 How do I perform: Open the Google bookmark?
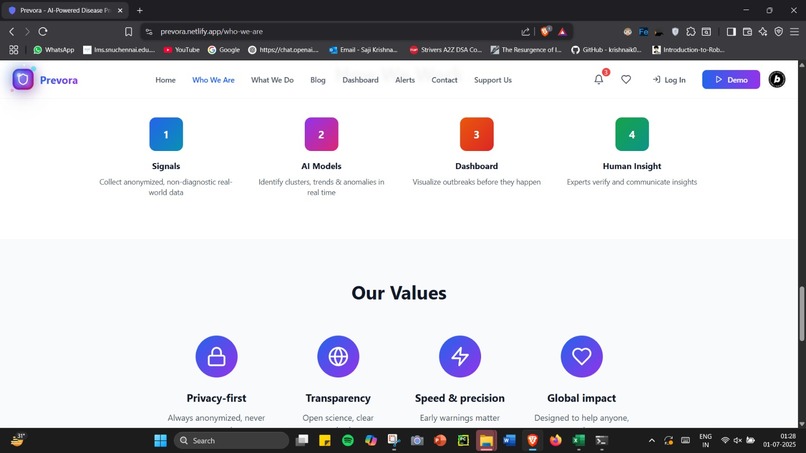(224, 50)
